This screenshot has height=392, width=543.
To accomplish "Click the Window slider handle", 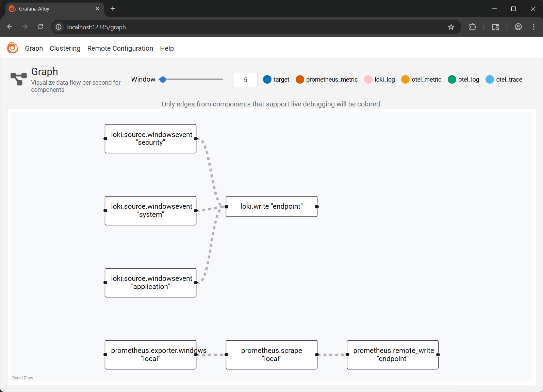I will [163, 80].
